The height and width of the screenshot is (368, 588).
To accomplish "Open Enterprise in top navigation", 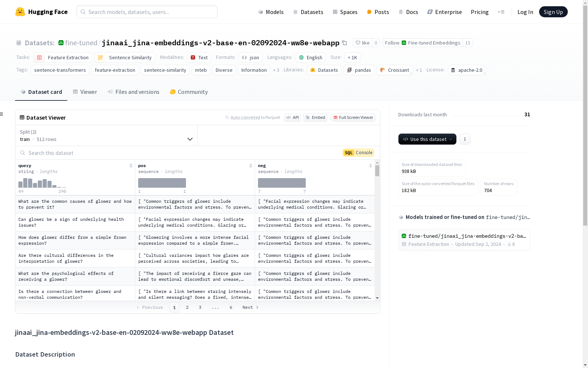I will [444, 12].
